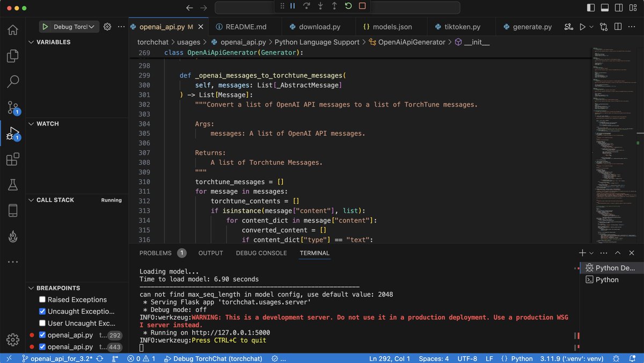The image size is (644, 363).
Task: Click debug Step Out button
Action: pos(334,6)
